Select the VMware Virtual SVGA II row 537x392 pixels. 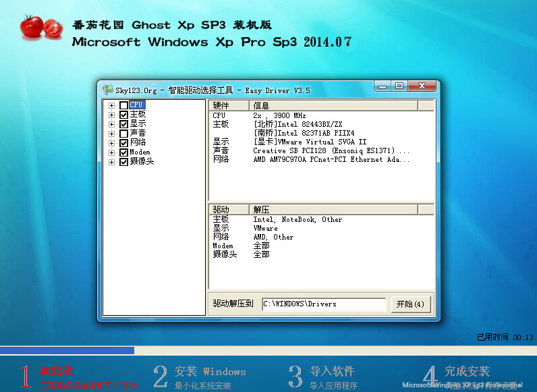coord(321,142)
